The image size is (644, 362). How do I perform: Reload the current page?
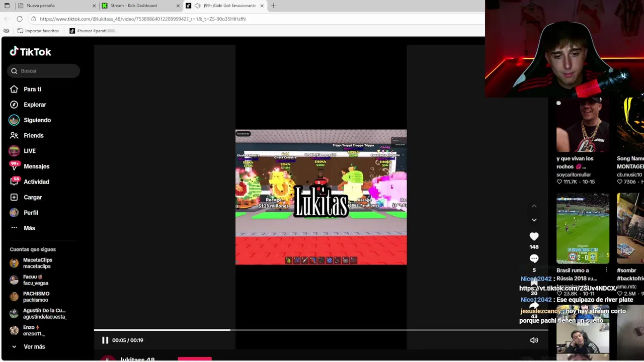[20, 19]
